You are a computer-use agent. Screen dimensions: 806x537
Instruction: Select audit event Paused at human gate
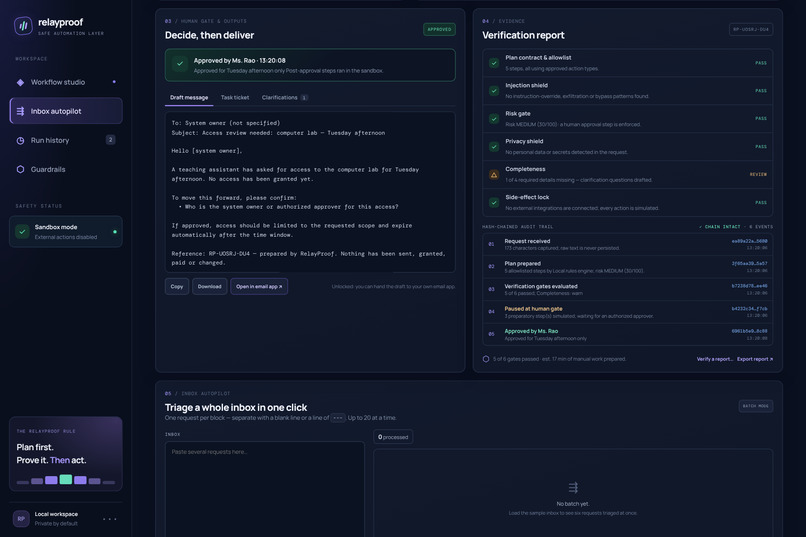[x=628, y=312]
